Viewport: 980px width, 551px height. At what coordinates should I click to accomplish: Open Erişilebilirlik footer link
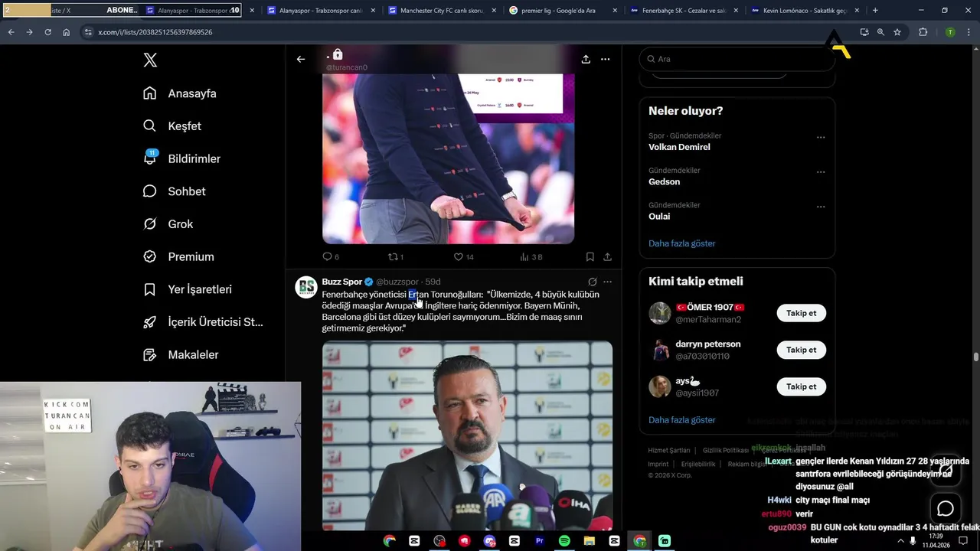[x=697, y=465]
